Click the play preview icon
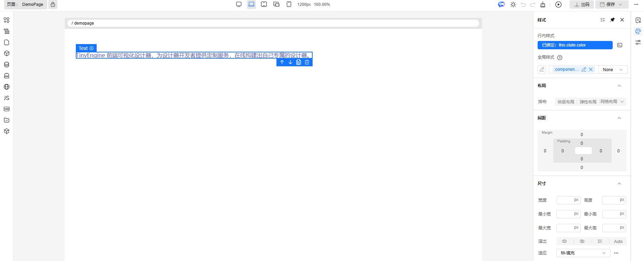This screenshot has width=644, height=261. coord(558,5)
